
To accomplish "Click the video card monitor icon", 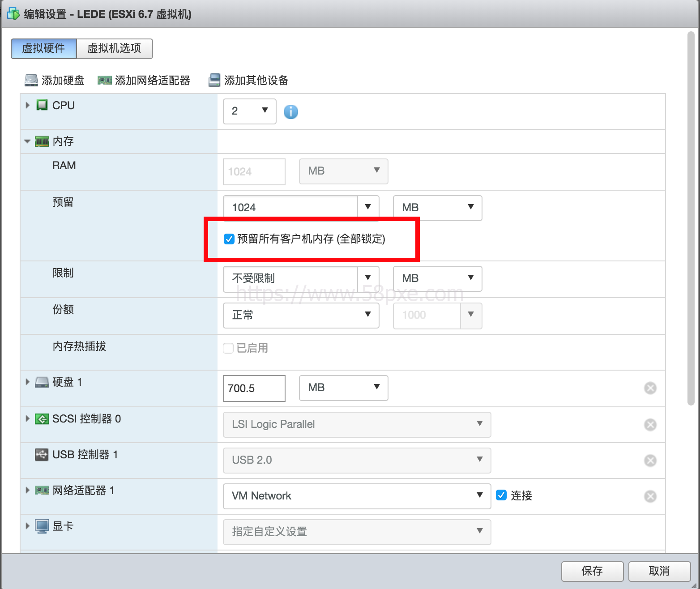I will [x=42, y=526].
